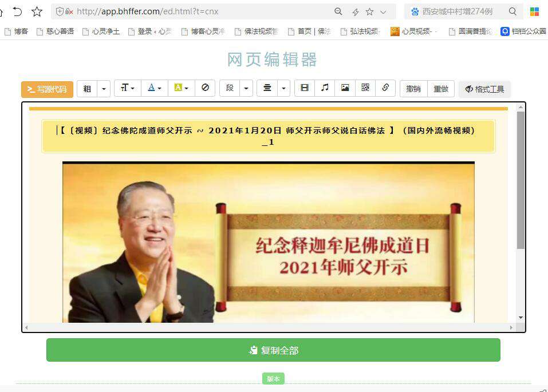Open the 佛法视频 bookmark

[x=257, y=31]
